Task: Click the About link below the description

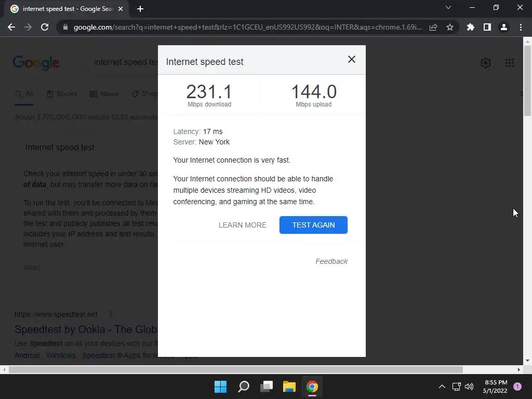Action: [32, 268]
